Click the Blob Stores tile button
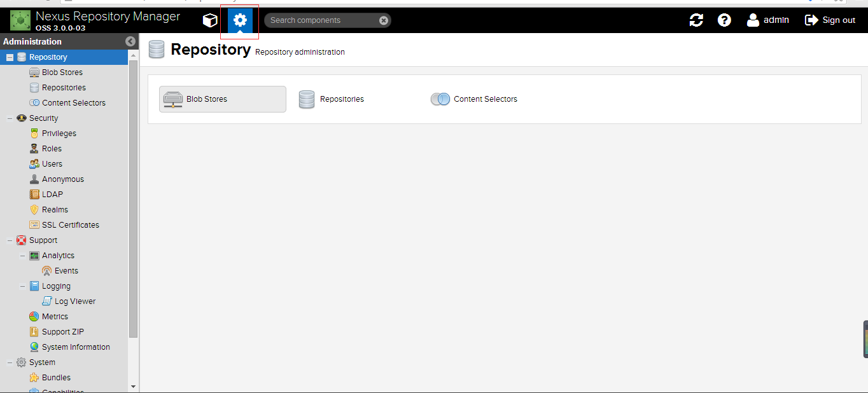Image resolution: width=868 pixels, height=393 pixels. (223, 99)
